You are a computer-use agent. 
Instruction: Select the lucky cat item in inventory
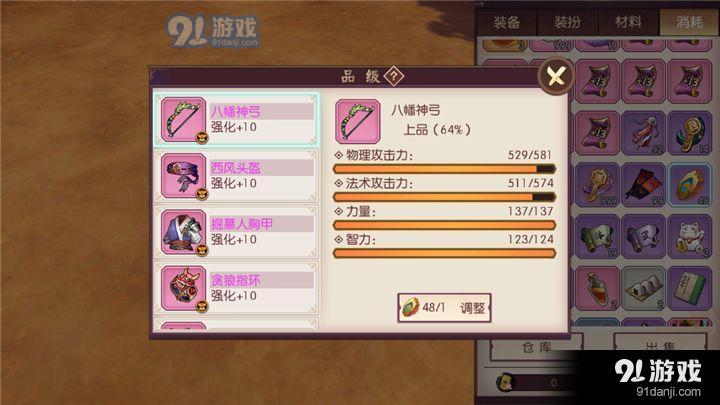[x=690, y=236]
